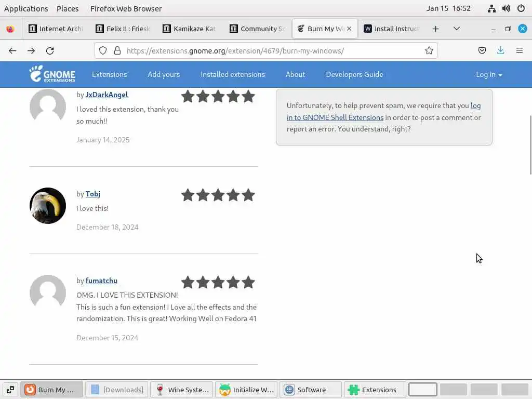Click Tobj's five-star rating
This screenshot has width=532, height=399.
218,195
